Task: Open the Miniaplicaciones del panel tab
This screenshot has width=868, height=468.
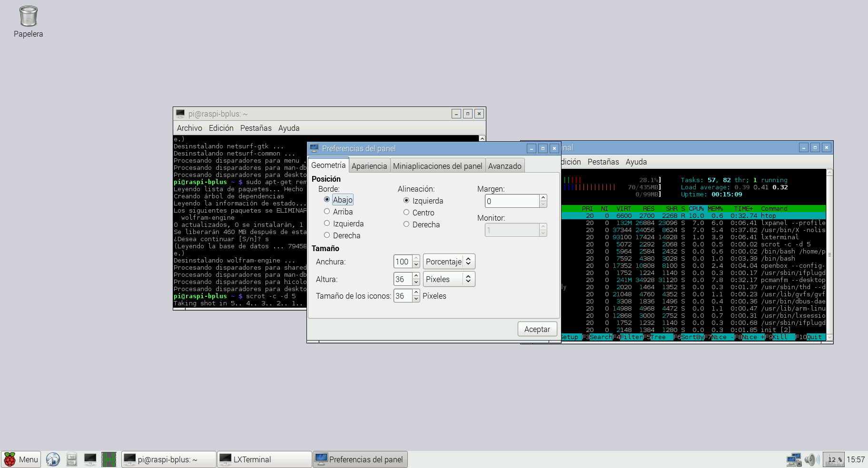Action: point(437,166)
